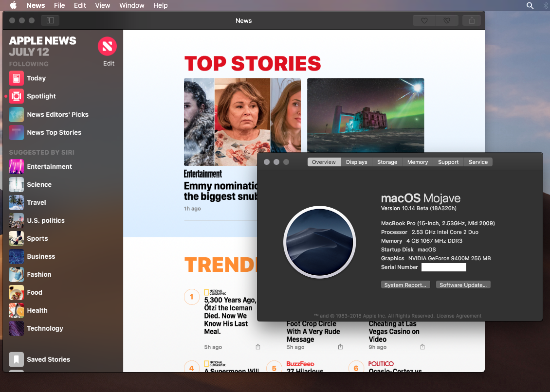
Task: Click the whited-out Serial Number field
Action: 444,267
